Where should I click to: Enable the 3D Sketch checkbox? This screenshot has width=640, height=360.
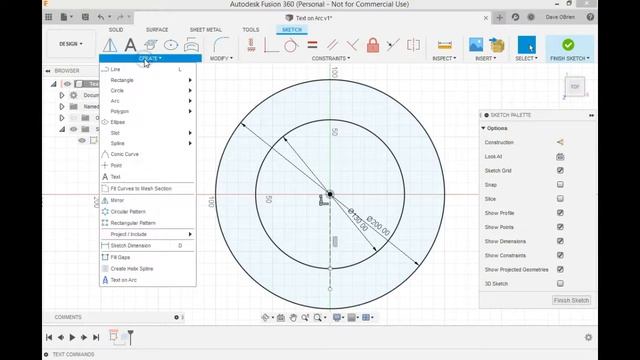tap(560, 284)
